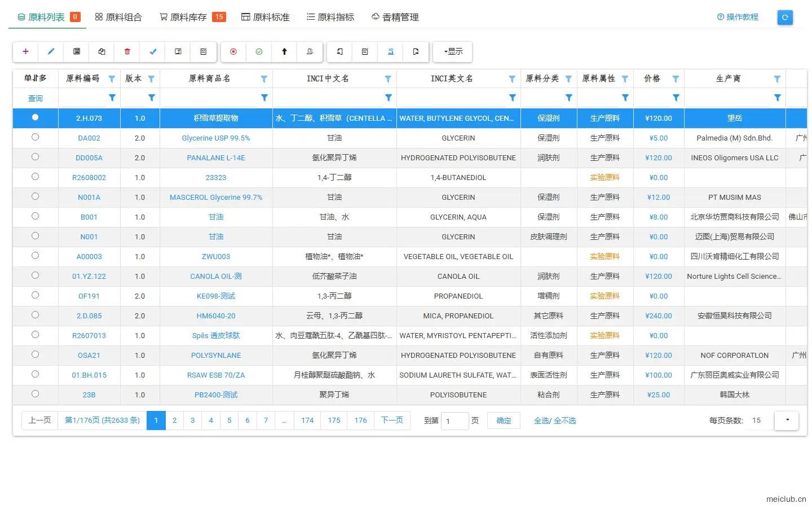Switch to the 原料列表 tab
Image resolution: width=812 pixels, height=508 pixels.
47,17
